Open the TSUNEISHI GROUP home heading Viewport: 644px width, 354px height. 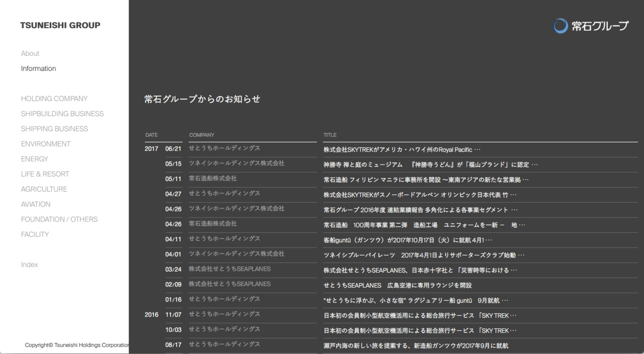60,25
